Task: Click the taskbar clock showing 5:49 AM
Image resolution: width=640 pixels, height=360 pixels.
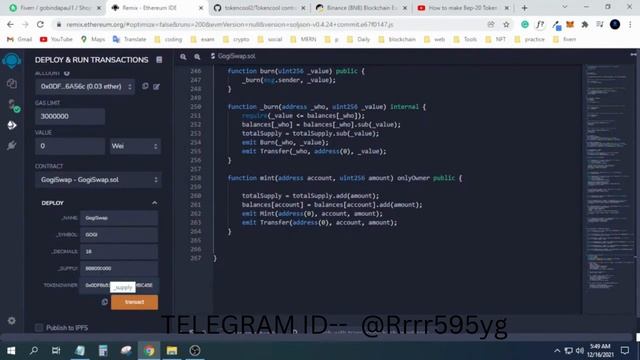Action: point(600,351)
